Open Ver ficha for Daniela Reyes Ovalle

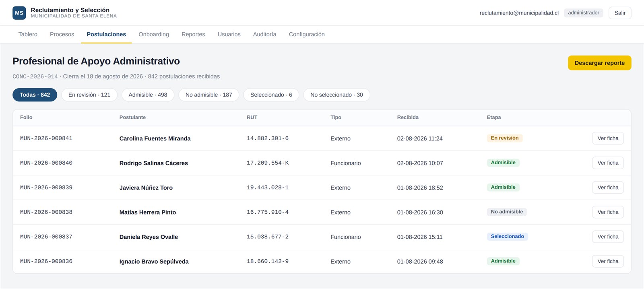(608, 237)
